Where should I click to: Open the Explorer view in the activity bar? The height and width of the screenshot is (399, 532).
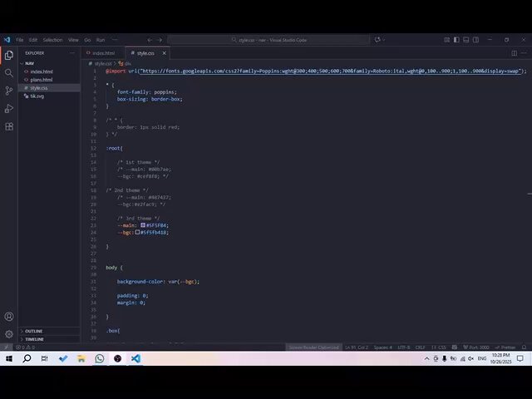pyautogui.click(x=9, y=55)
